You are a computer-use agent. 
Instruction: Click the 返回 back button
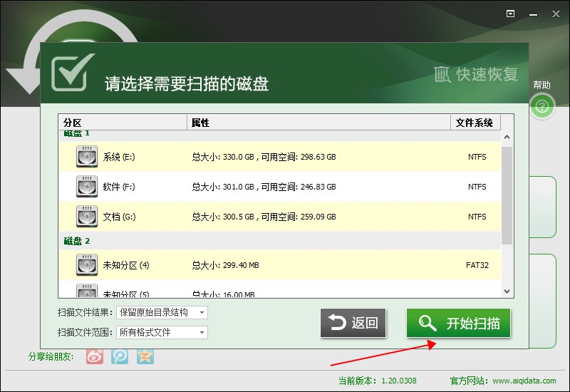353,324
